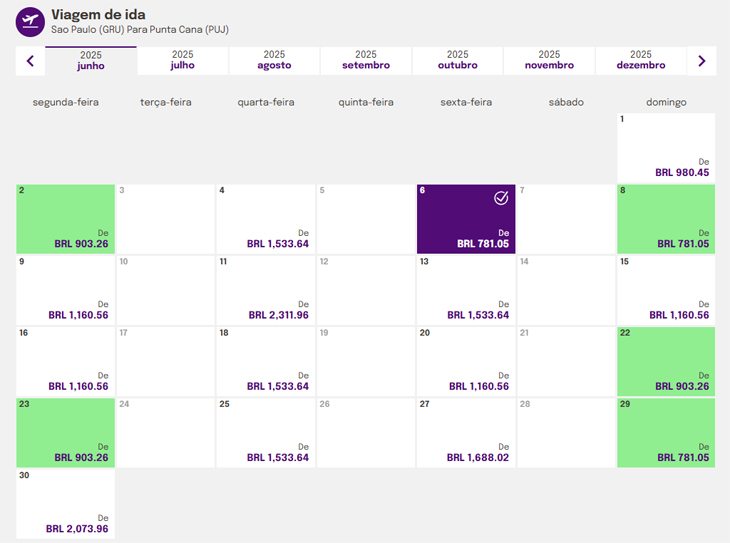Choose June 8 lowest fare BRL 781.05

666,219
